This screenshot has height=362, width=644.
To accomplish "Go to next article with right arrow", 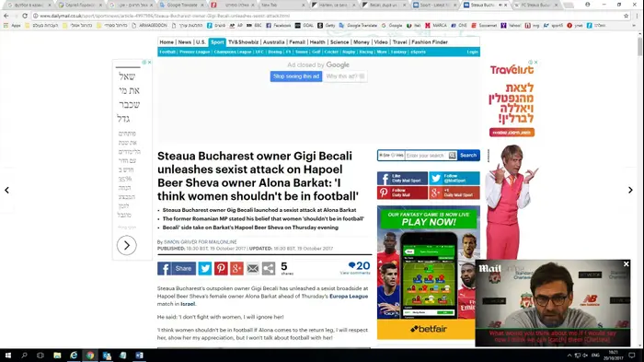I will [630, 190].
